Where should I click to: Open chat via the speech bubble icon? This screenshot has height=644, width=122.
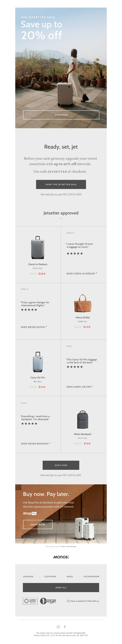coord(68,601)
